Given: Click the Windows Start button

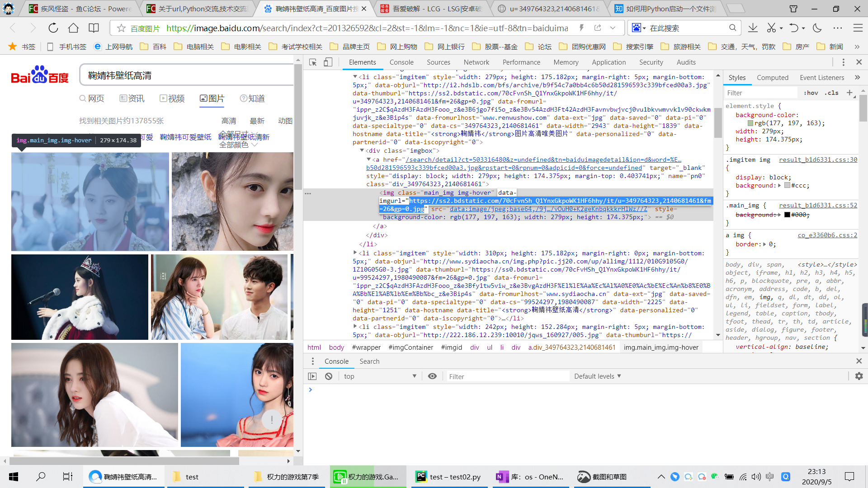Looking at the screenshot, I should pyautogui.click(x=14, y=477).
